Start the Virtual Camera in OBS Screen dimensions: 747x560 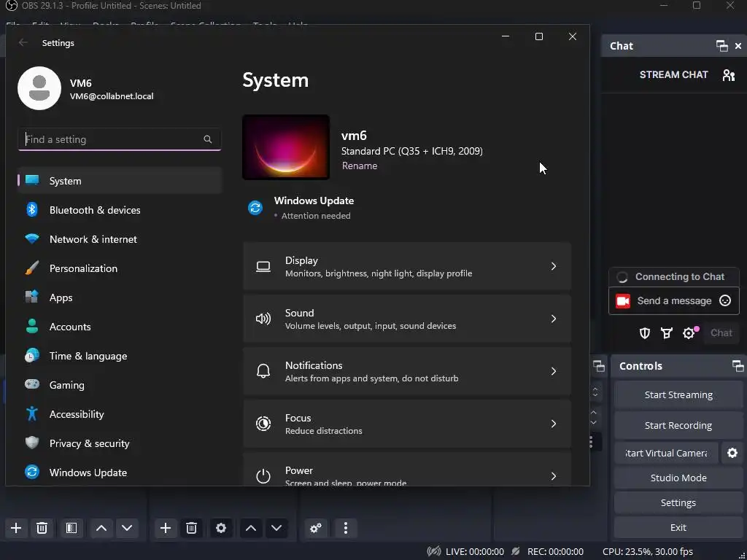pyautogui.click(x=666, y=453)
